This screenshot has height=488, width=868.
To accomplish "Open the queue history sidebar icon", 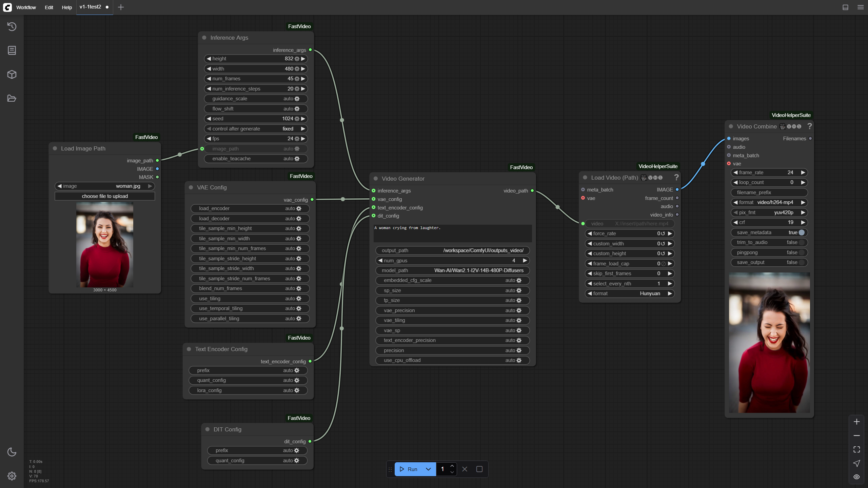I will (12, 26).
